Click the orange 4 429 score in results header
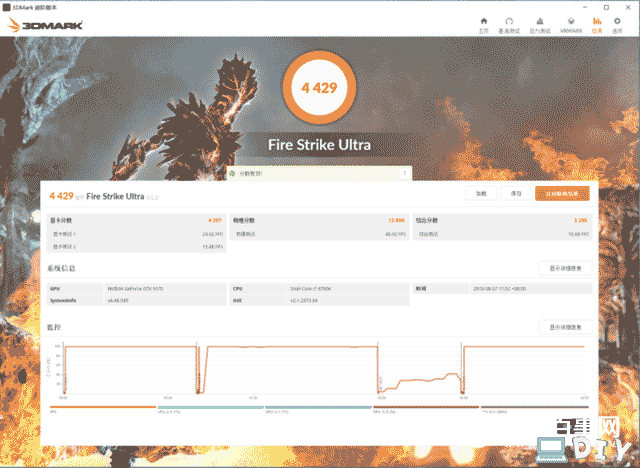The image size is (640, 468). (61, 196)
